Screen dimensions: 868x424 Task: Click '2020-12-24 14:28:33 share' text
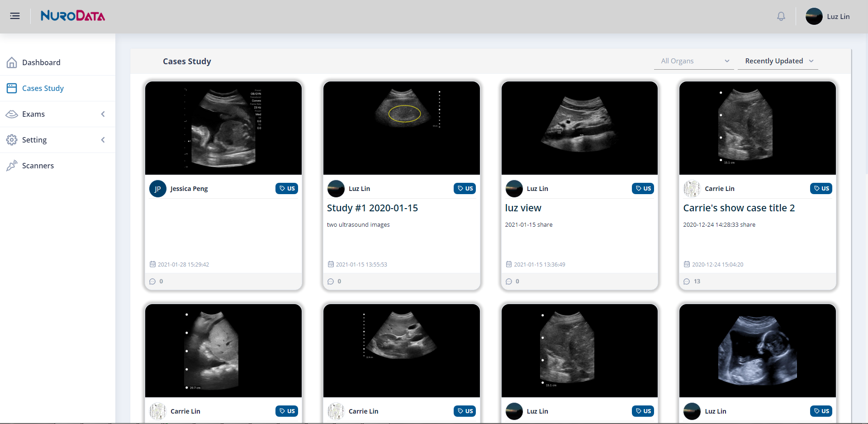pos(719,225)
